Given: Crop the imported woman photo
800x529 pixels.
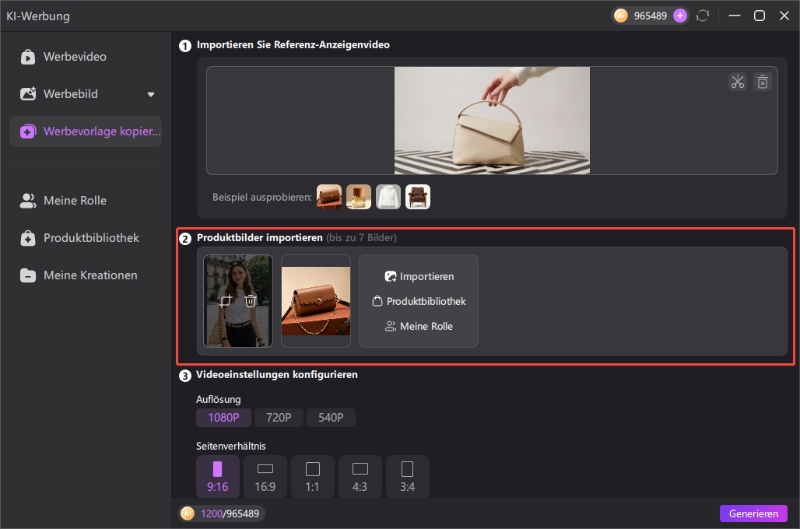Looking at the screenshot, I should click(226, 301).
